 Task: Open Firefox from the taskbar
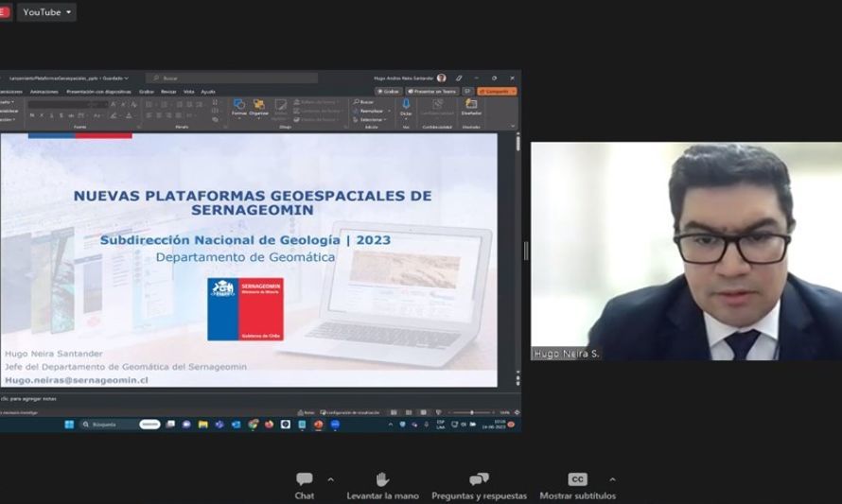[x=269, y=425]
